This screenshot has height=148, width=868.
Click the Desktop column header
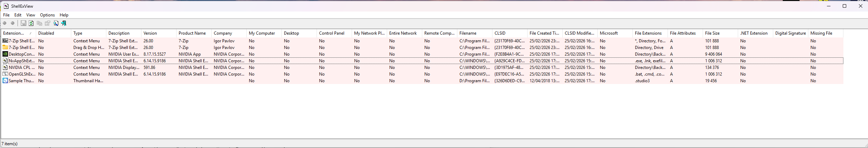(x=299, y=33)
